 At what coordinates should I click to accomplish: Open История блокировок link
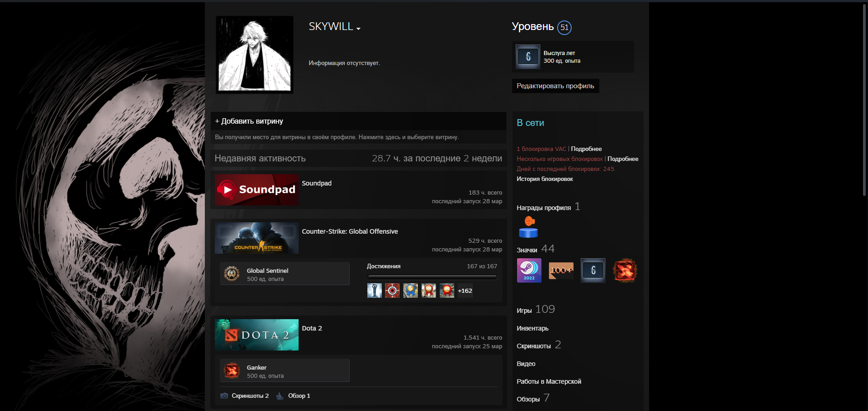click(x=545, y=179)
